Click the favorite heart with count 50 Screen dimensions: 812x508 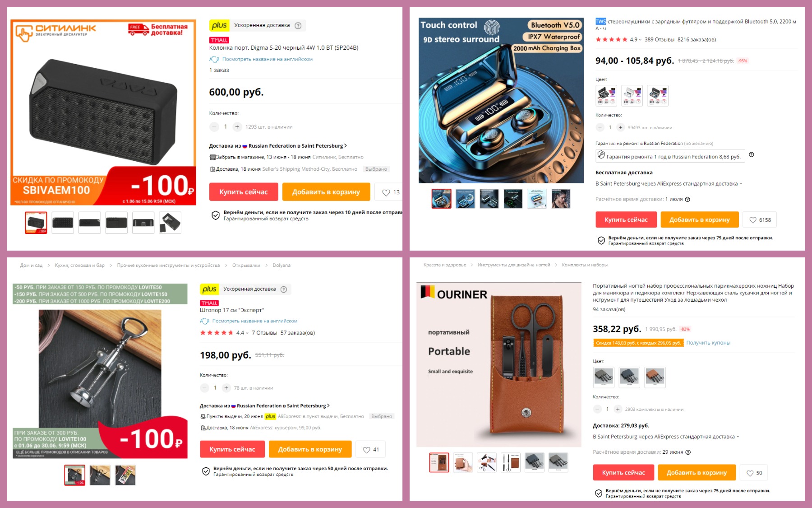coord(754,473)
